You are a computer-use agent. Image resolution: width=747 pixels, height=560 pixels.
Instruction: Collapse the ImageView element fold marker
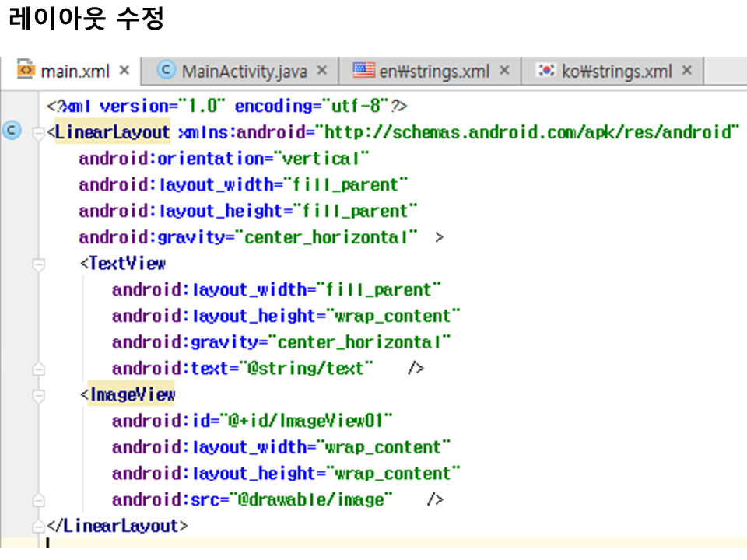(x=38, y=395)
